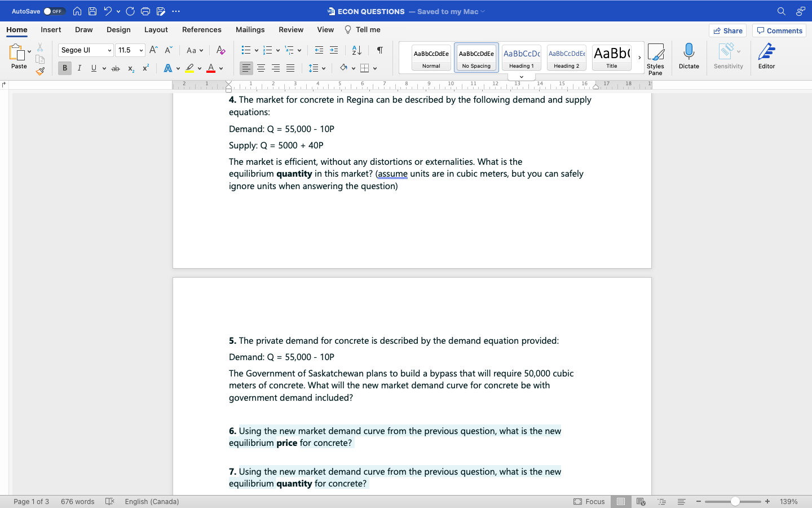Toggle the Show/Hide paragraph marks
The height and width of the screenshot is (508, 812).
(379, 50)
